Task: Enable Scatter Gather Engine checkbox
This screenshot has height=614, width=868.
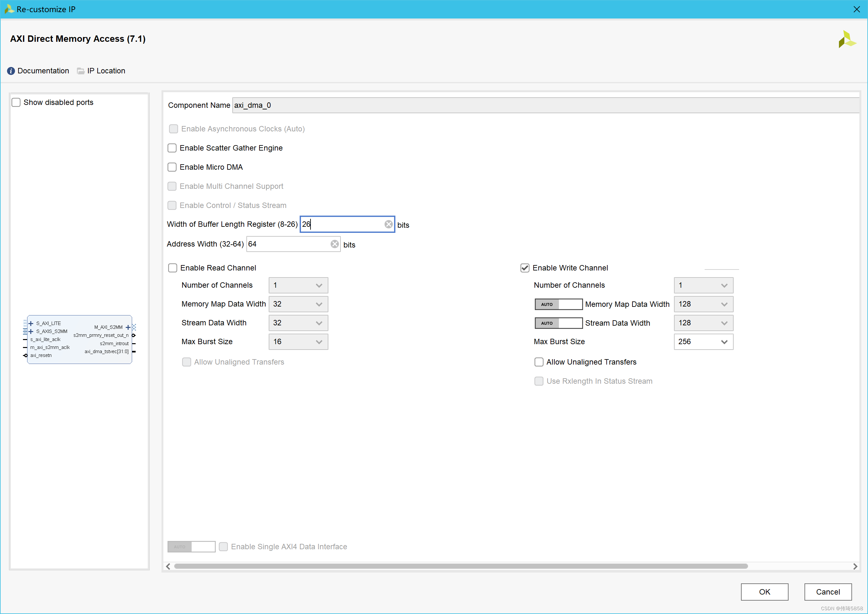Action: click(x=172, y=148)
